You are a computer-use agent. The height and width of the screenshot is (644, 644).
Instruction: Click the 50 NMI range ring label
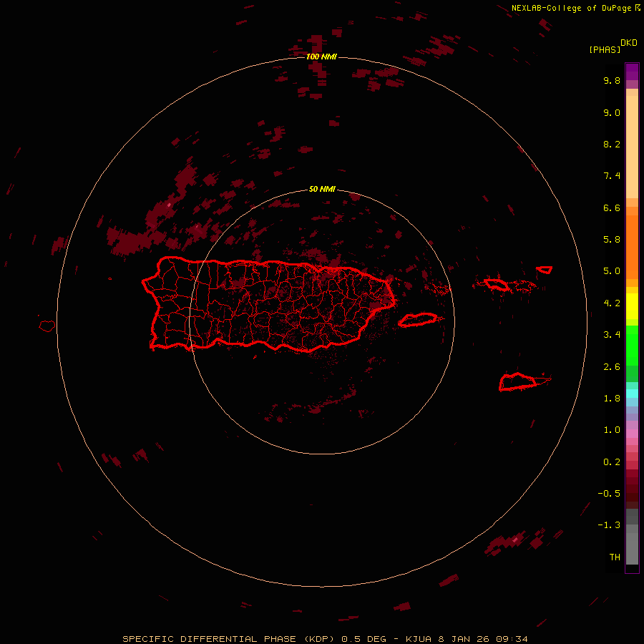point(322,190)
